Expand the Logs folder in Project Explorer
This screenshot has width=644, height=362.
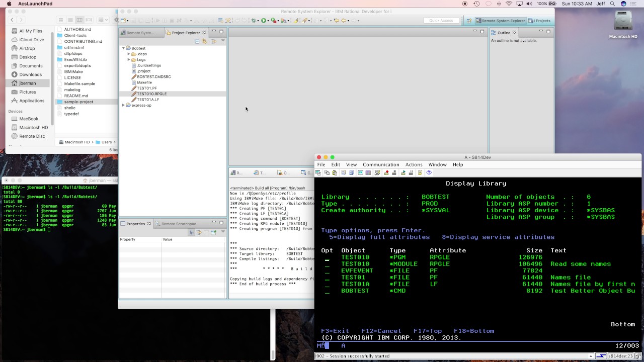(x=129, y=60)
